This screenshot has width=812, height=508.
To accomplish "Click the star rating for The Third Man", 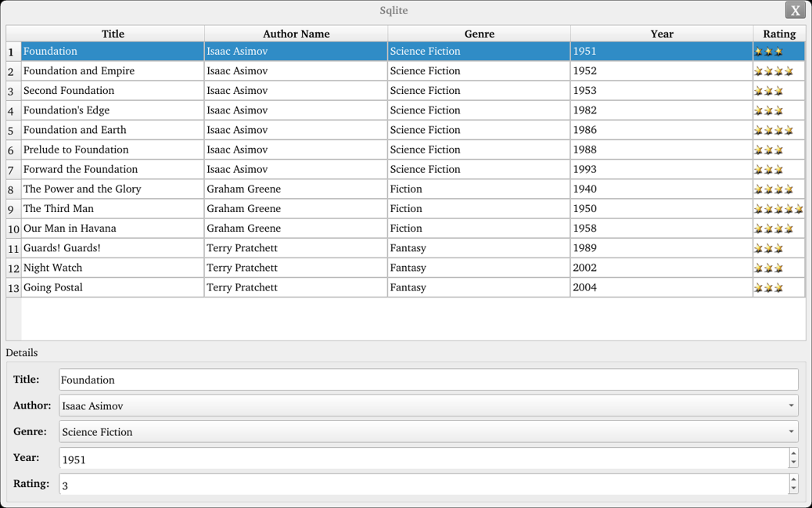I will pos(778,209).
